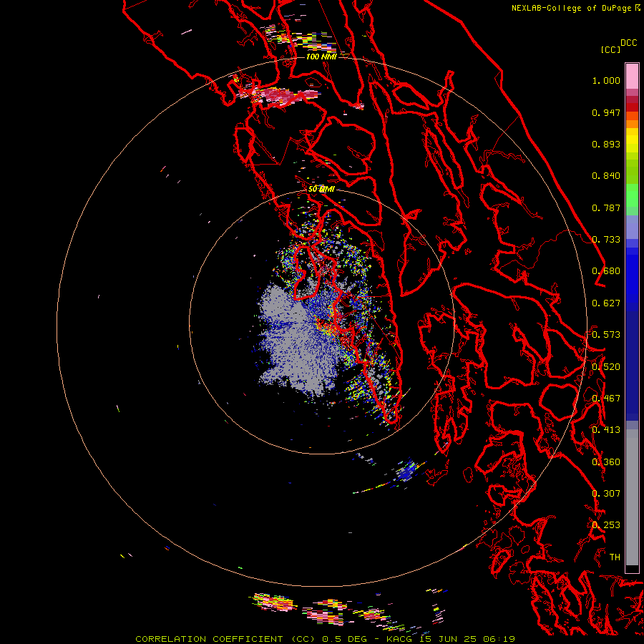The height and width of the screenshot is (644, 644).
Task: Select the 0.787 scale value
Action: tap(606, 208)
